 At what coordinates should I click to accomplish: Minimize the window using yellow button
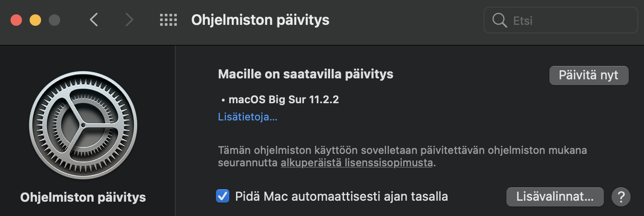coord(35,20)
